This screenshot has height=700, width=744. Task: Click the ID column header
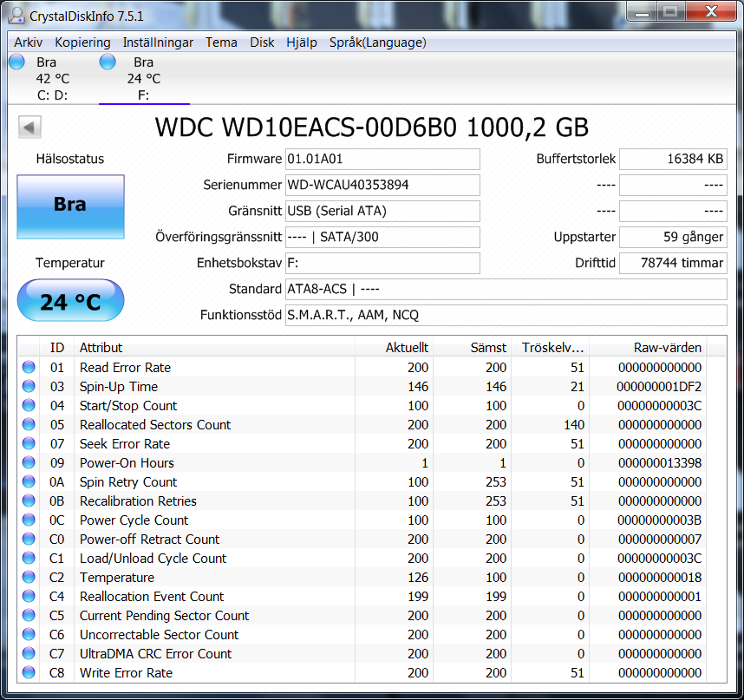click(x=57, y=347)
